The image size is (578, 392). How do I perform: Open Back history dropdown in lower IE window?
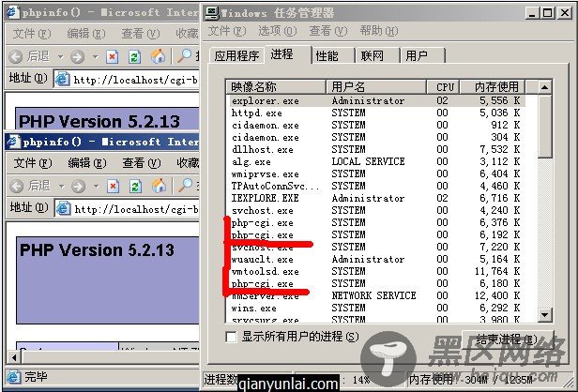tap(61, 187)
